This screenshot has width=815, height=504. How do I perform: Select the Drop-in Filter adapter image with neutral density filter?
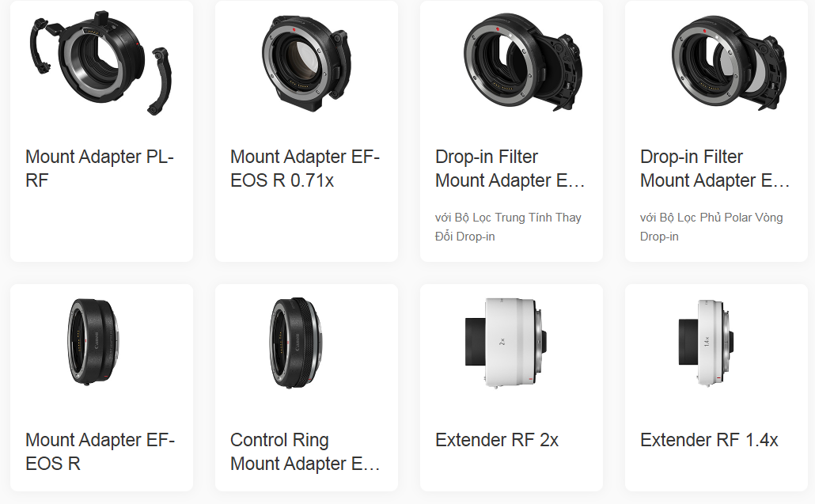pos(523,63)
